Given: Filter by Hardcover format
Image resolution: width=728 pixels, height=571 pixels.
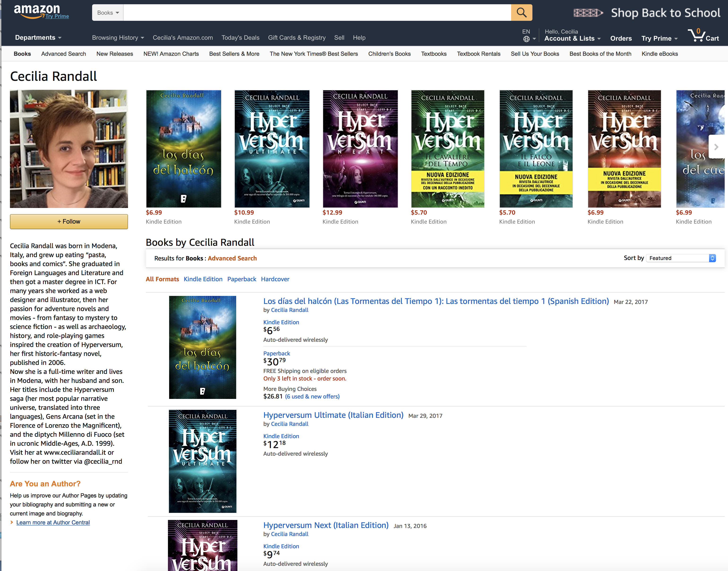Looking at the screenshot, I should [275, 279].
